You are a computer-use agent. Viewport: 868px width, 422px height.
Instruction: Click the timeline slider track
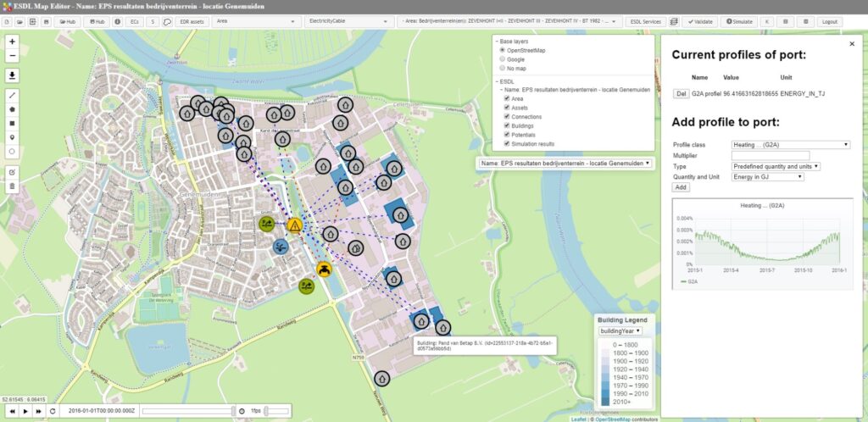pos(186,411)
